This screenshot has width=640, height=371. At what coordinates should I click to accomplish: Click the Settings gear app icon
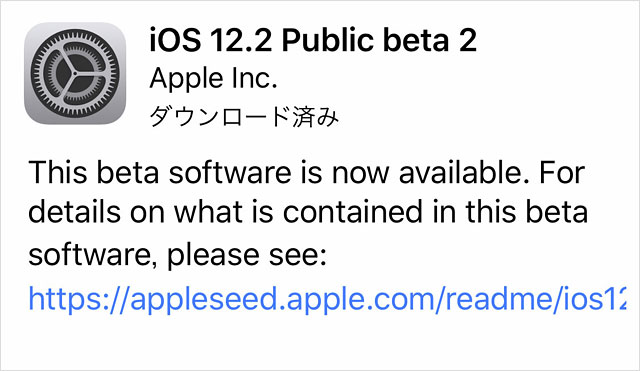(75, 73)
